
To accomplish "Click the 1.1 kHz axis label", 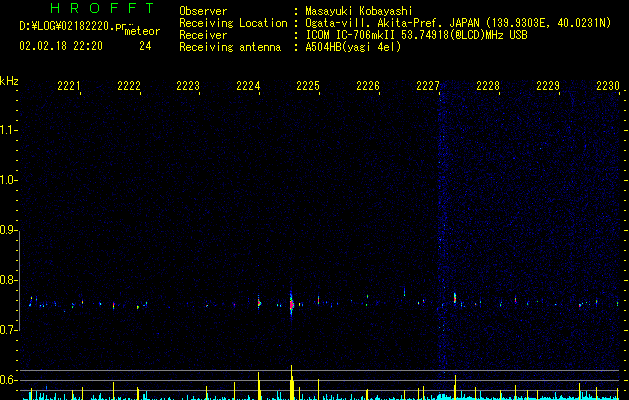I will [x=8, y=130].
